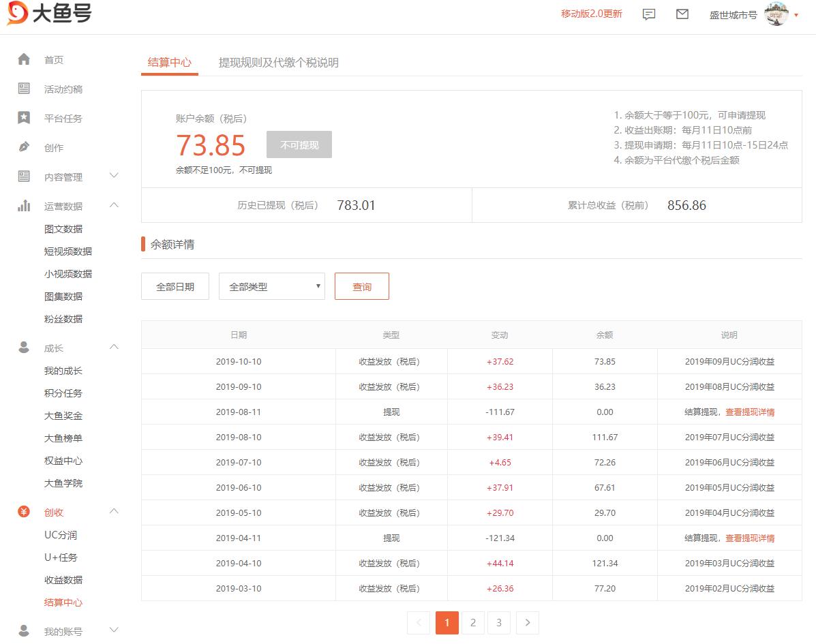
Task: Open the 创作 pen icon
Action: click(24, 147)
